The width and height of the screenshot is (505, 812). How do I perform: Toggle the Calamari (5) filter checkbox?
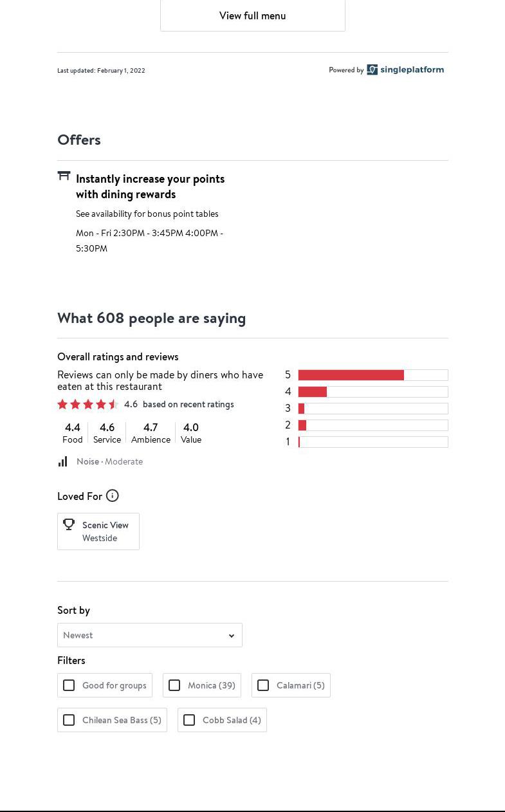click(263, 685)
